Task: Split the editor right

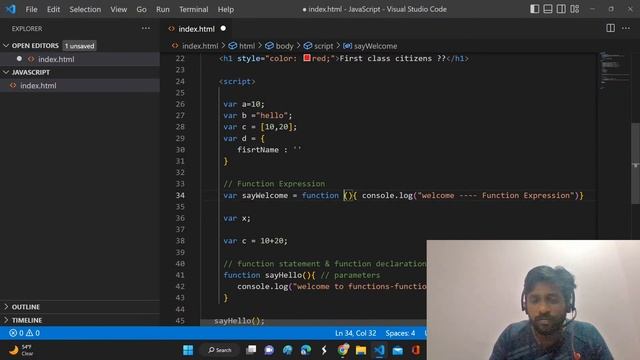Action: 610,28
